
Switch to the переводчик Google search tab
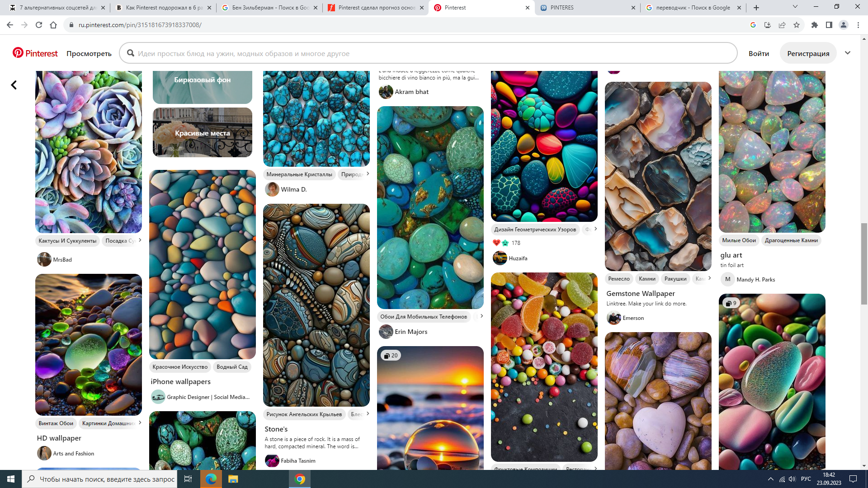693,8
